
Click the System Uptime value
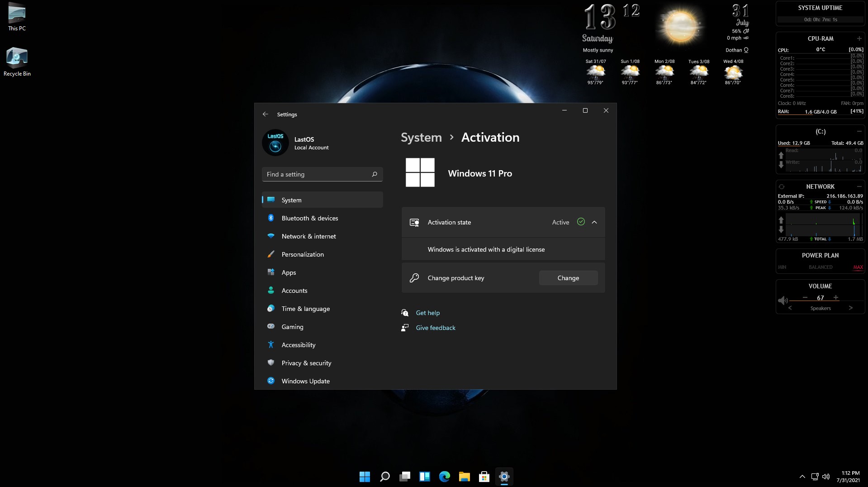click(821, 19)
